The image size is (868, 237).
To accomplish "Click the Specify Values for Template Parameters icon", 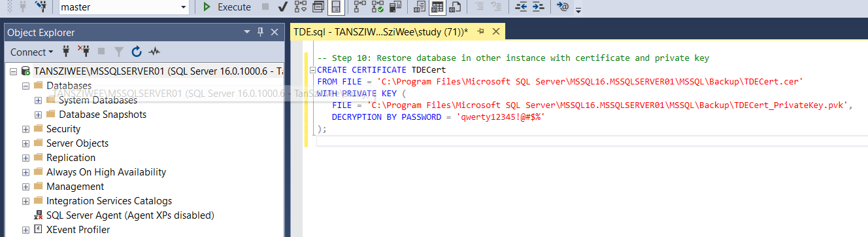I will pos(562,7).
